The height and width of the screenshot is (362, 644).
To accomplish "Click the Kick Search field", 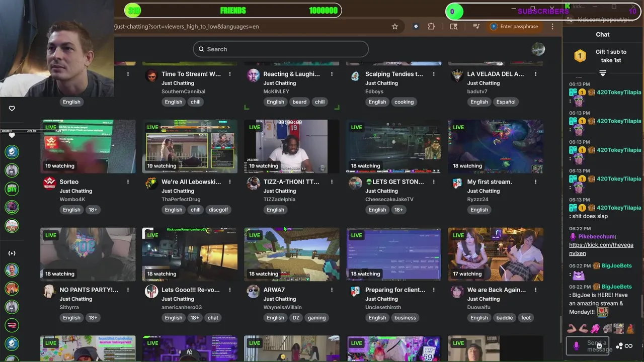I will (x=281, y=49).
